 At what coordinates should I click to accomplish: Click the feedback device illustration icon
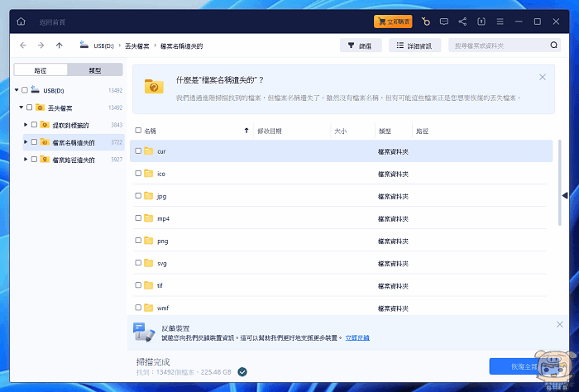pyautogui.click(x=144, y=332)
